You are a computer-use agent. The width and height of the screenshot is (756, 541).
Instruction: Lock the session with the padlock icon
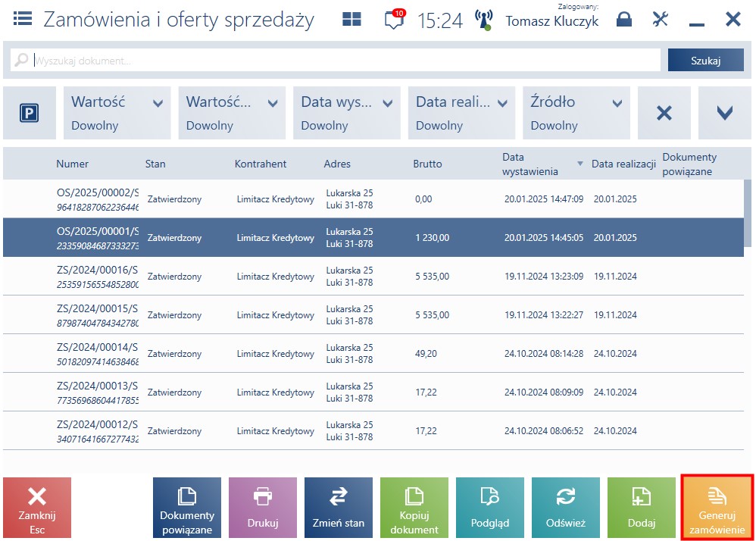pos(624,19)
